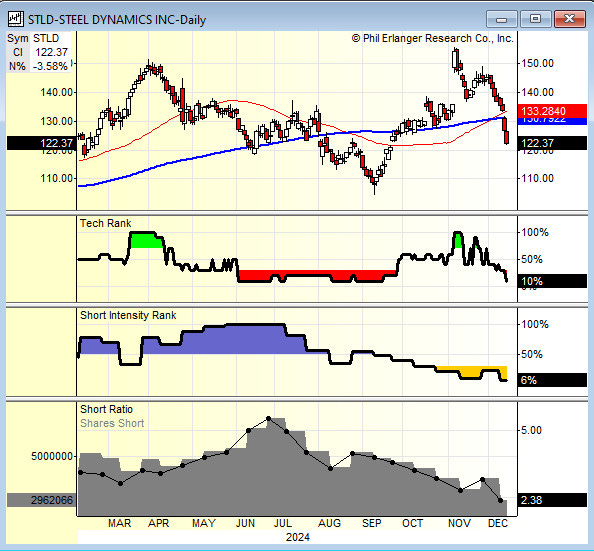This screenshot has width=594, height=551.
Task: Click the STLD-STEEL DYNAMICS INC-Daily title
Action: 117,20
